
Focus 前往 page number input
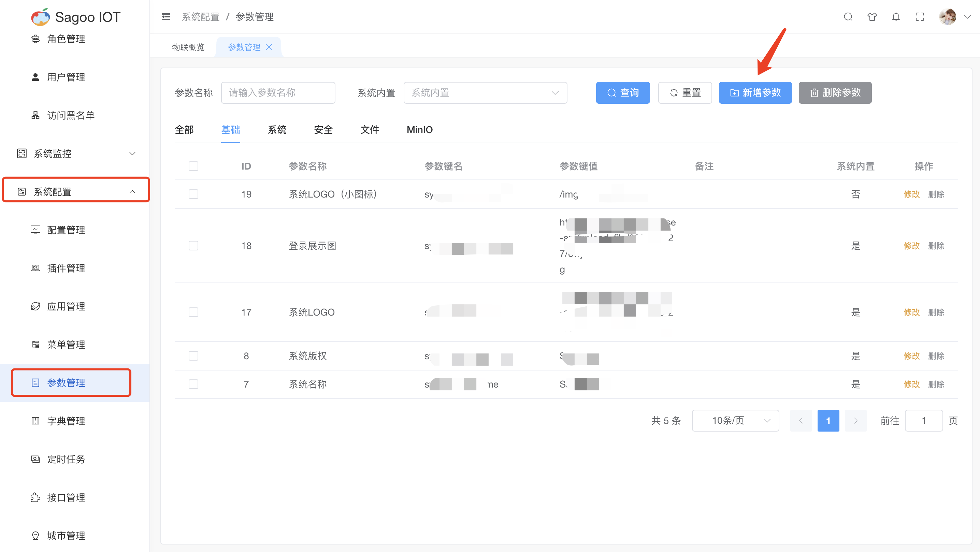pyautogui.click(x=924, y=420)
